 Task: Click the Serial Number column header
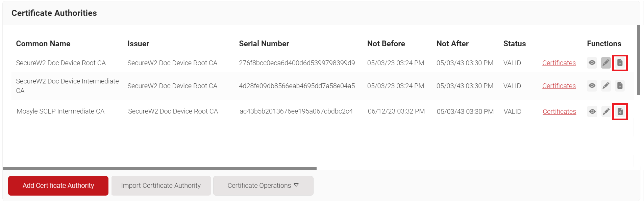click(x=264, y=44)
